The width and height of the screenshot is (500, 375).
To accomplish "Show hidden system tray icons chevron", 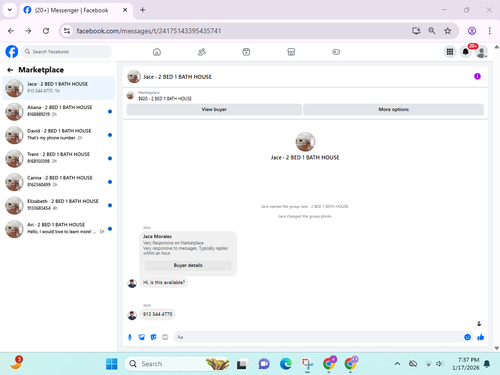I will tap(397, 364).
